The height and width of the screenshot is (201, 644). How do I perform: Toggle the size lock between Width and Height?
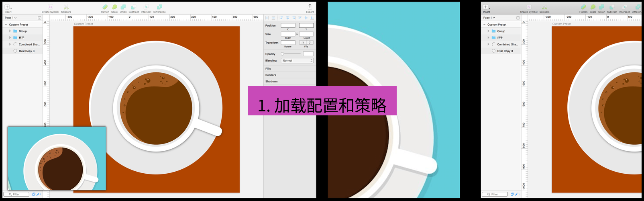[x=297, y=34]
